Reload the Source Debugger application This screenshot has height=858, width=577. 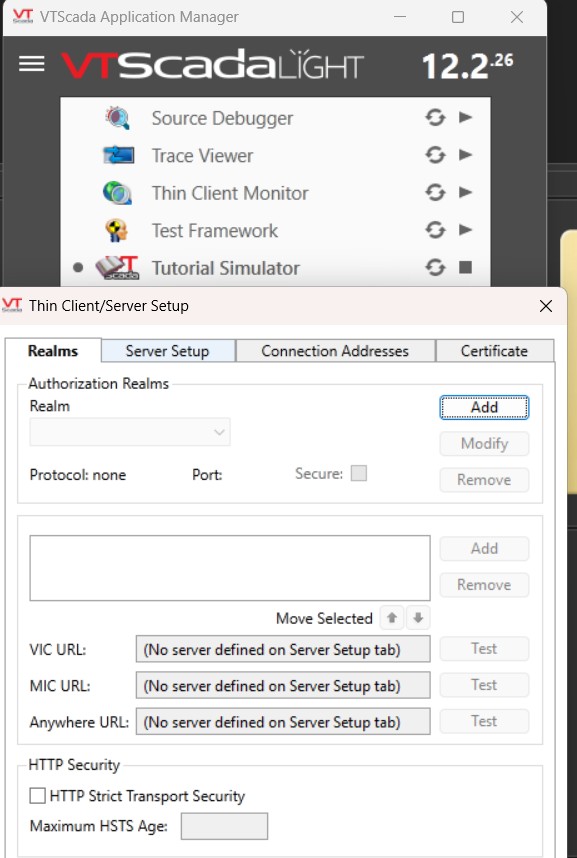click(435, 117)
